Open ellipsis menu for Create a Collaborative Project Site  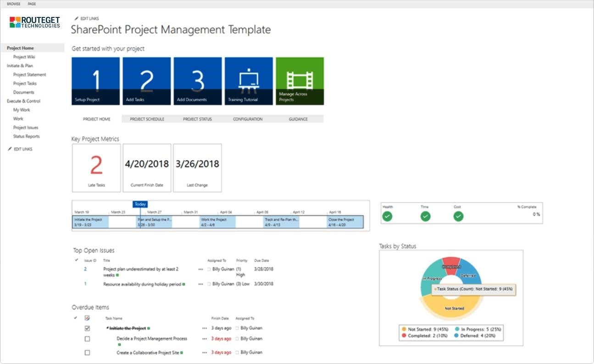pyautogui.click(x=205, y=353)
